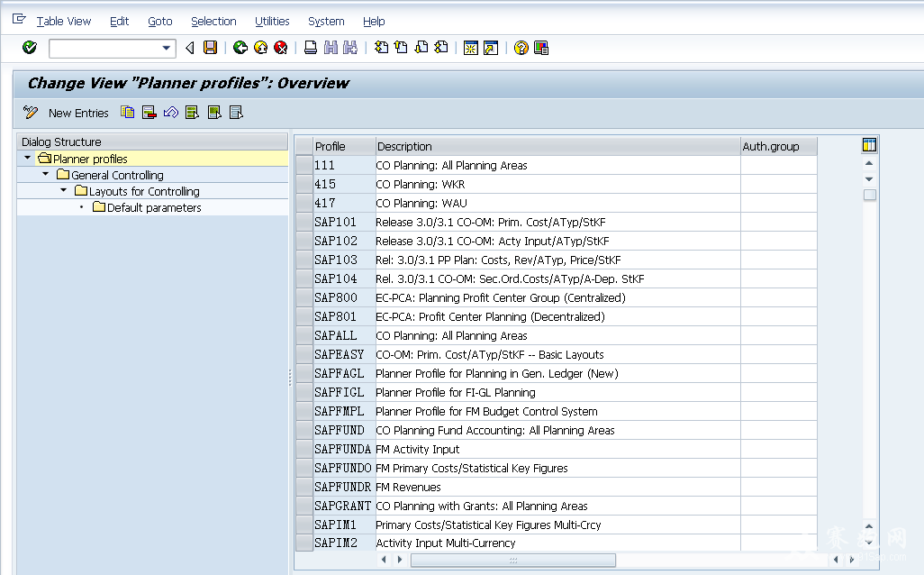Image resolution: width=924 pixels, height=575 pixels.
Task: Select row selector for profile SAP101
Action: click(x=304, y=222)
